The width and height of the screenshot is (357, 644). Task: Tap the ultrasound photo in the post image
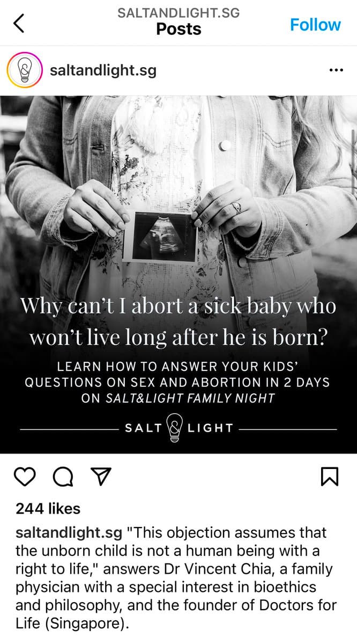click(x=160, y=236)
